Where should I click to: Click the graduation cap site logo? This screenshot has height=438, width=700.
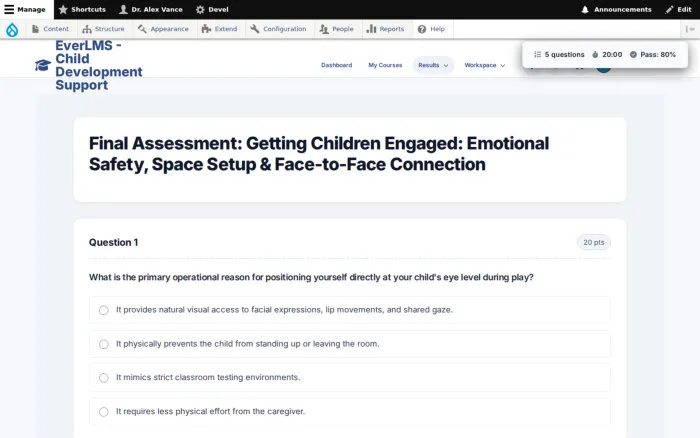point(43,65)
